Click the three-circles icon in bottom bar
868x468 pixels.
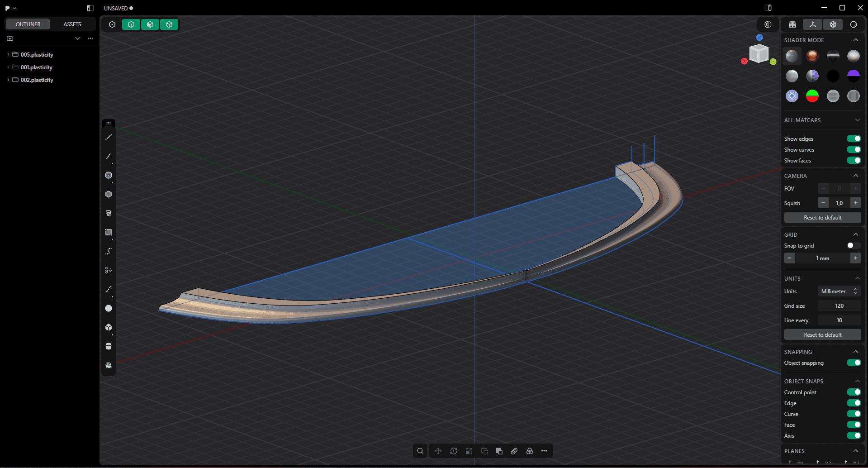(x=530, y=451)
